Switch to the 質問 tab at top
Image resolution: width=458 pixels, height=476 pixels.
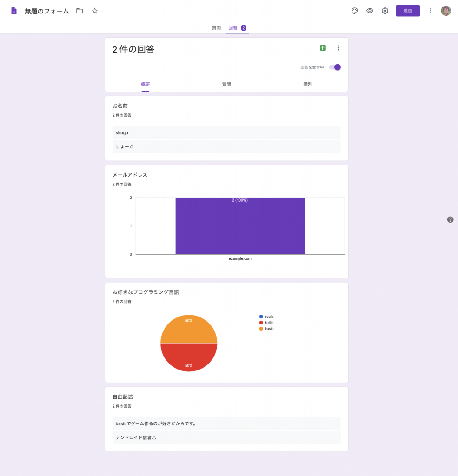(216, 28)
